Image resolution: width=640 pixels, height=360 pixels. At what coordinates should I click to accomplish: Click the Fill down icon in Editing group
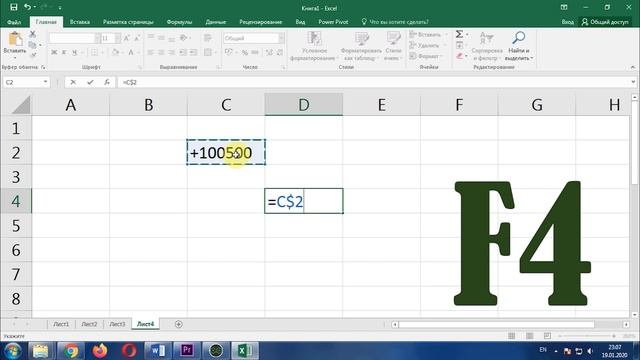click(x=459, y=45)
